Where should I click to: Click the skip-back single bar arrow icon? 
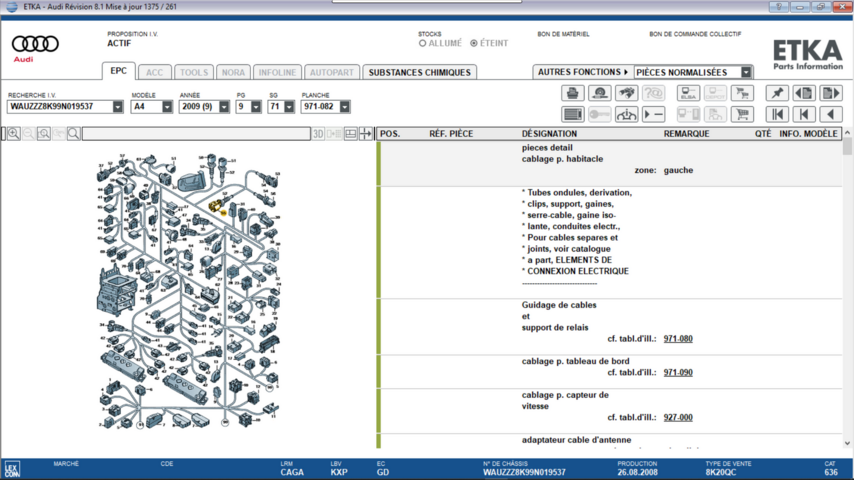804,114
